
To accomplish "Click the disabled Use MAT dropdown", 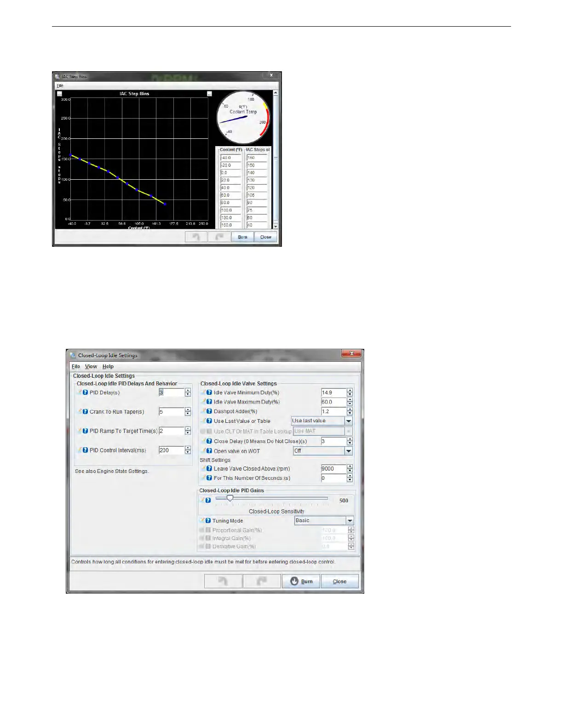I will (x=323, y=431).
